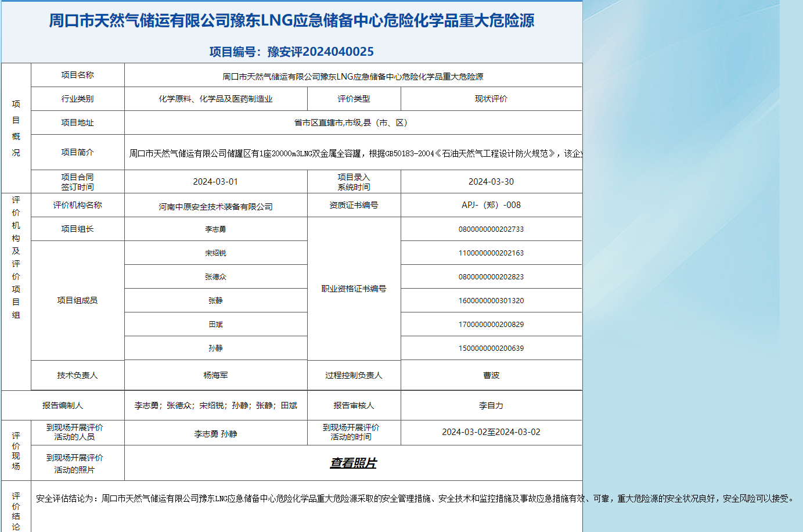The height and width of the screenshot is (532, 803).
Task: Select certificate number 1500000000200639
Action: point(491,348)
